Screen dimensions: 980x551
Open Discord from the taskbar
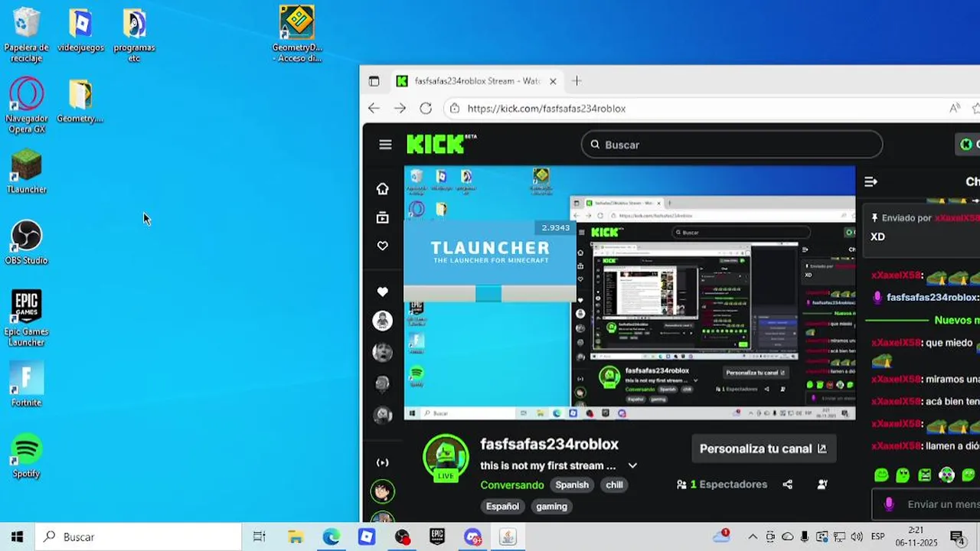[472, 537]
